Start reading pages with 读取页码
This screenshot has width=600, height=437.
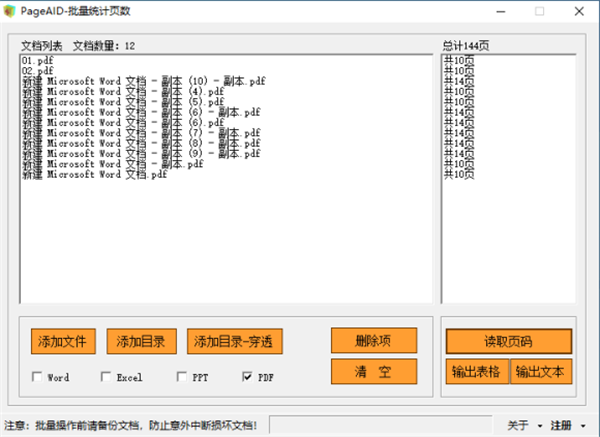point(508,340)
